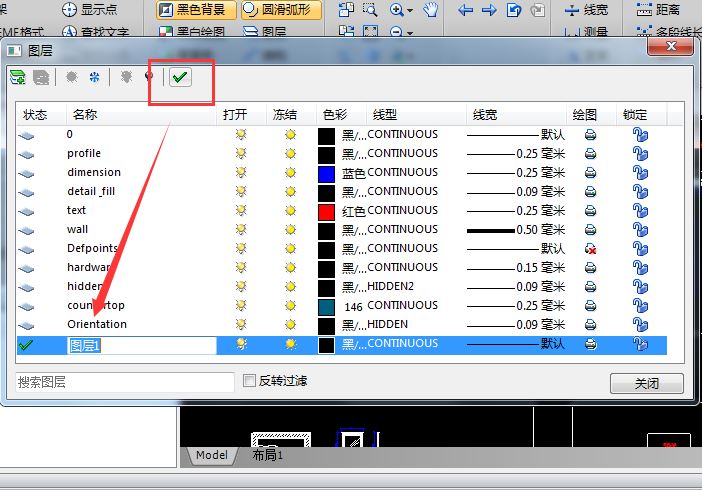Screen dimensions: 702x499
Task: Click the green check status of 图层1
Action: click(x=26, y=345)
